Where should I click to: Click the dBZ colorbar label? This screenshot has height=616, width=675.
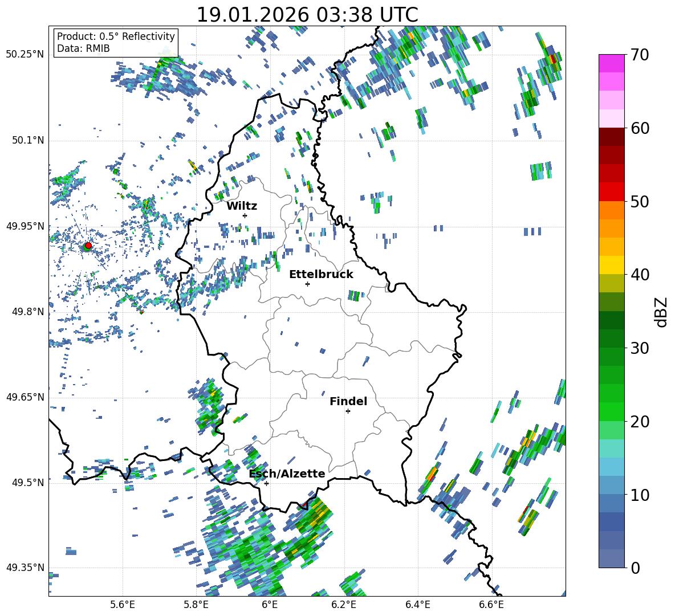(x=661, y=312)
